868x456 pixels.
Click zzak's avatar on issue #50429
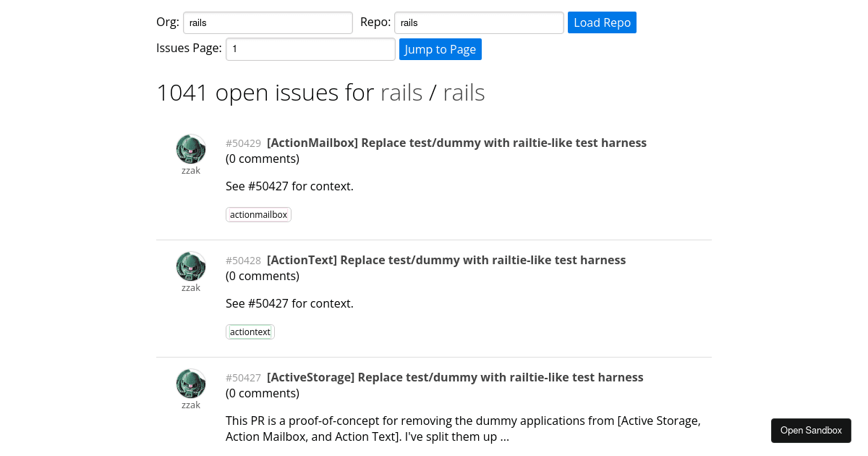190,148
